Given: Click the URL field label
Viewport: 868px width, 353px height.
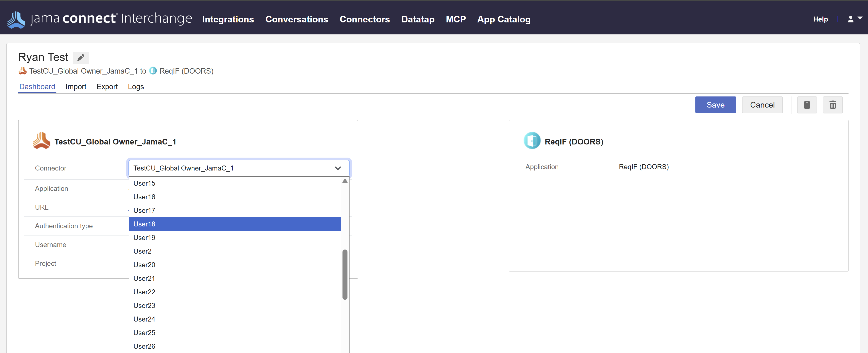Looking at the screenshot, I should (42, 207).
